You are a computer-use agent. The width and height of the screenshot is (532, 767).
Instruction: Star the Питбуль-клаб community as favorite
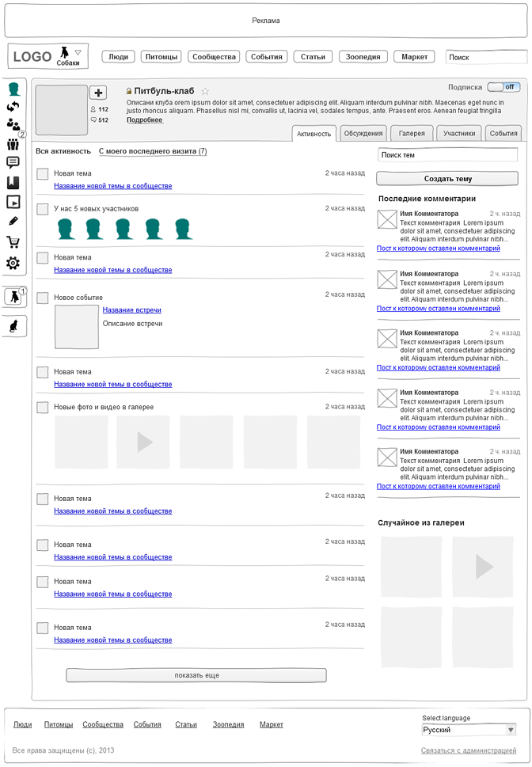click(x=205, y=92)
